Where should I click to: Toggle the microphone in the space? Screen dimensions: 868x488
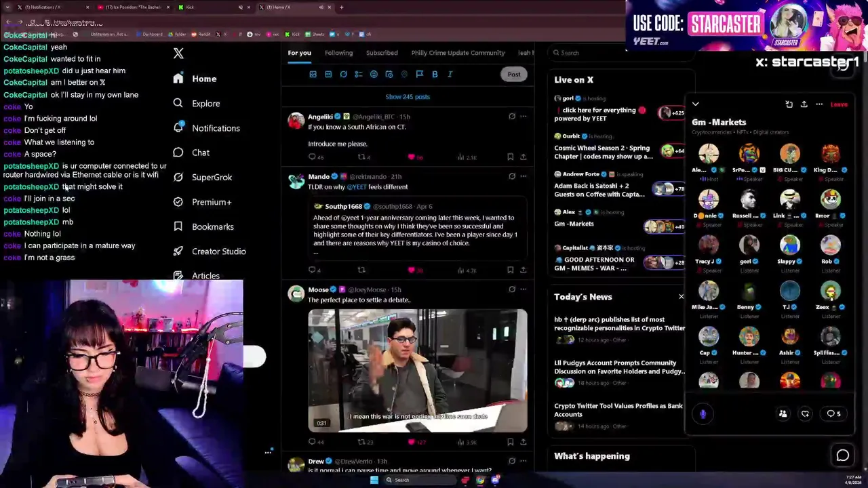coord(703,414)
